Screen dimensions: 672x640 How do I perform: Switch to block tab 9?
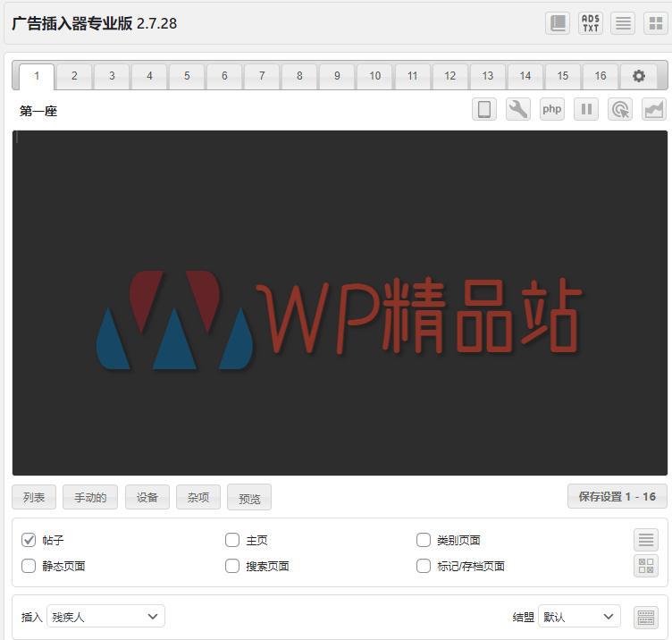coord(337,76)
